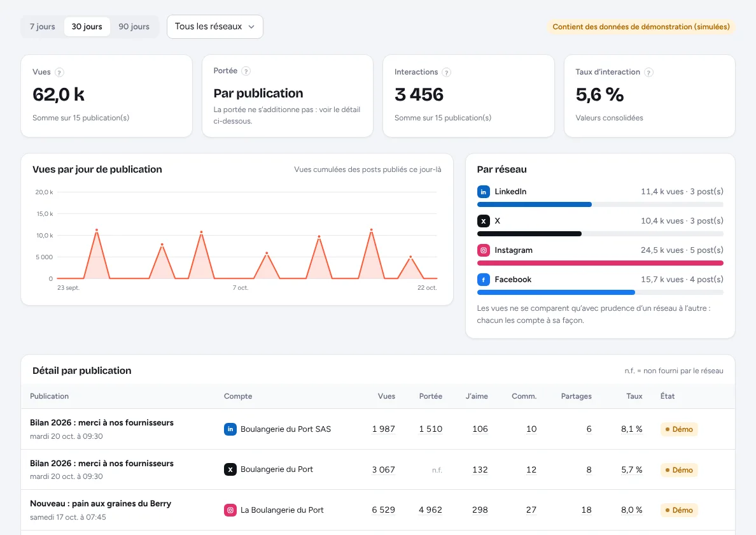756x535 pixels.
Task: Click the État column header
Action: 668,396
